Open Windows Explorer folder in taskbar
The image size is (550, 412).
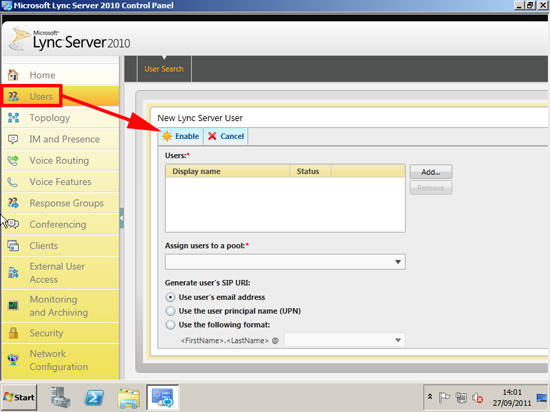coord(129,398)
